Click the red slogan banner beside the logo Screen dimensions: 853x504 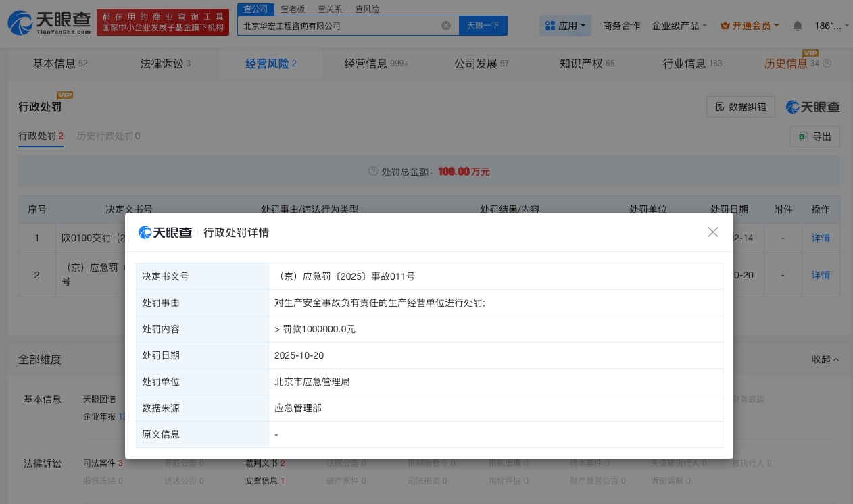point(163,23)
